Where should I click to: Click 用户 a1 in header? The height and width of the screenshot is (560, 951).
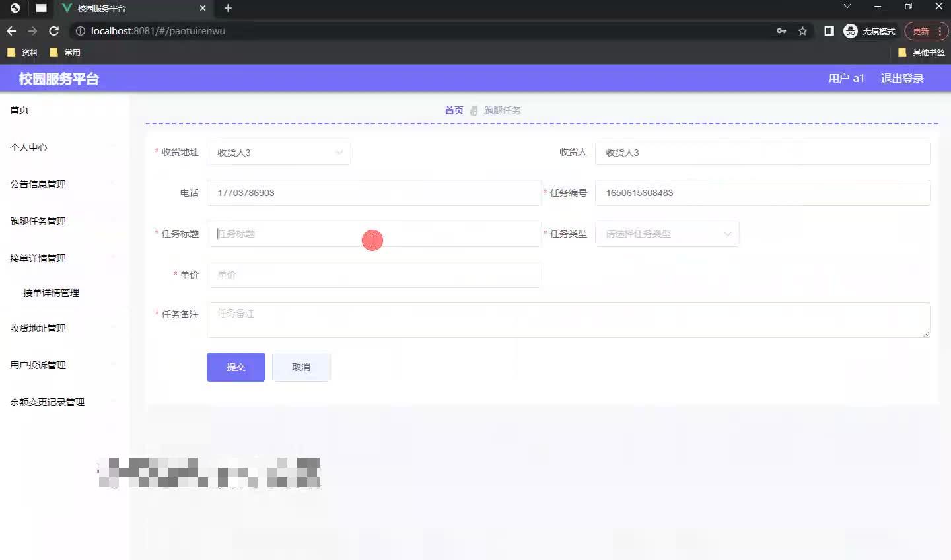[x=846, y=78]
